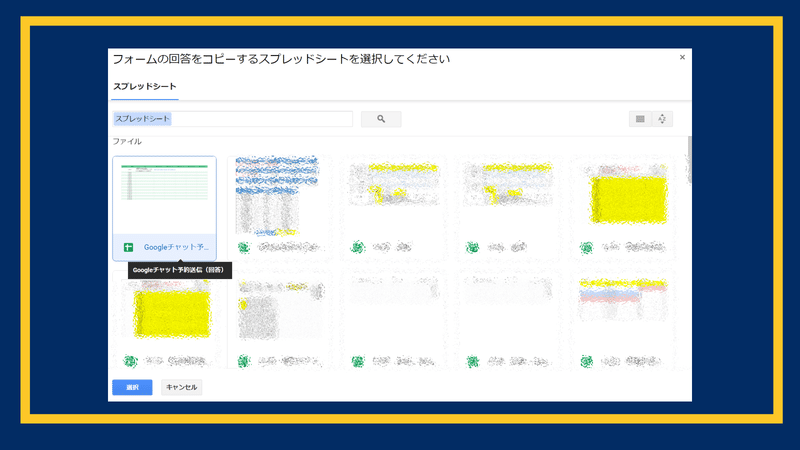Click the vertical scrollbar of the file list

click(689, 160)
